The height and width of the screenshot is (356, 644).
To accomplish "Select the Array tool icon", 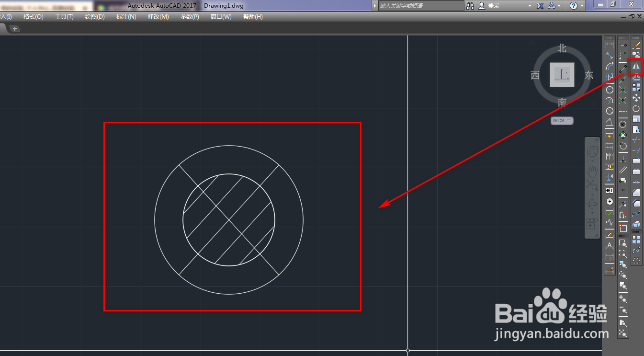I will click(636, 87).
